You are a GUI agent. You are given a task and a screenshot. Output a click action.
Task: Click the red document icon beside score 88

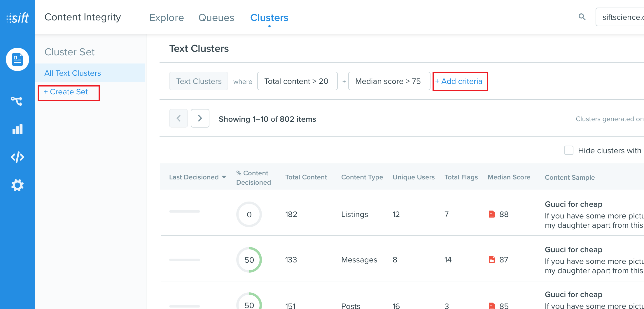pos(492,214)
